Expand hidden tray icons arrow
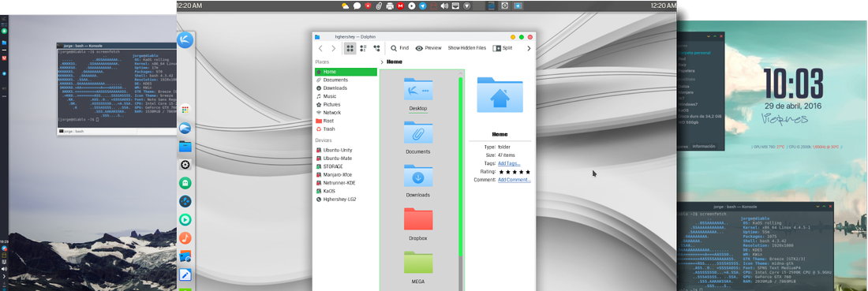The height and width of the screenshot is (291, 868). [x=466, y=6]
